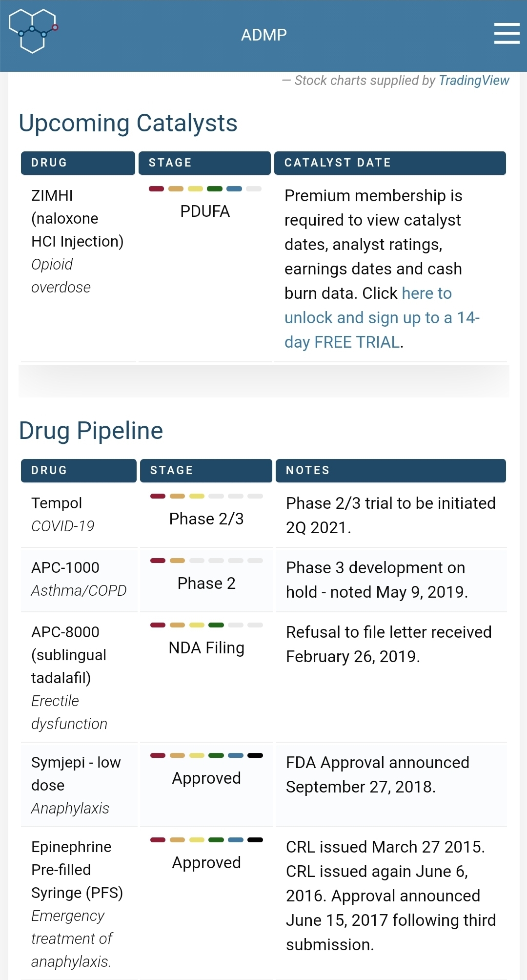Click the Drug Pipeline section heading
This screenshot has height=980, width=527.
[x=91, y=431]
